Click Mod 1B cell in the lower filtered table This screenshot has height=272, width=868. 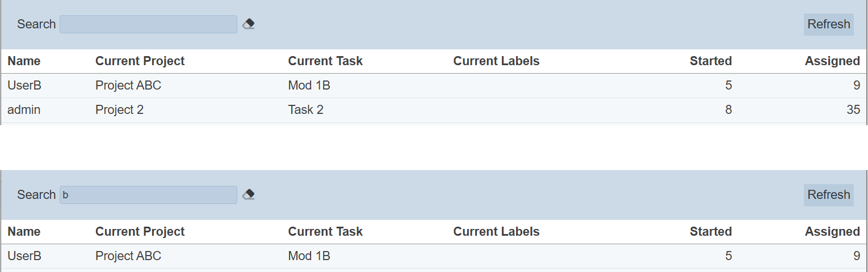[x=309, y=256]
